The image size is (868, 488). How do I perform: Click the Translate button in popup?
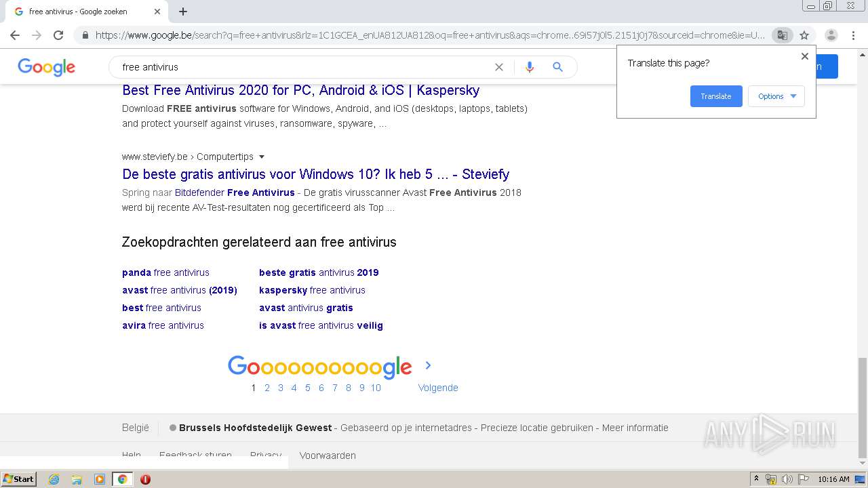pyautogui.click(x=716, y=96)
